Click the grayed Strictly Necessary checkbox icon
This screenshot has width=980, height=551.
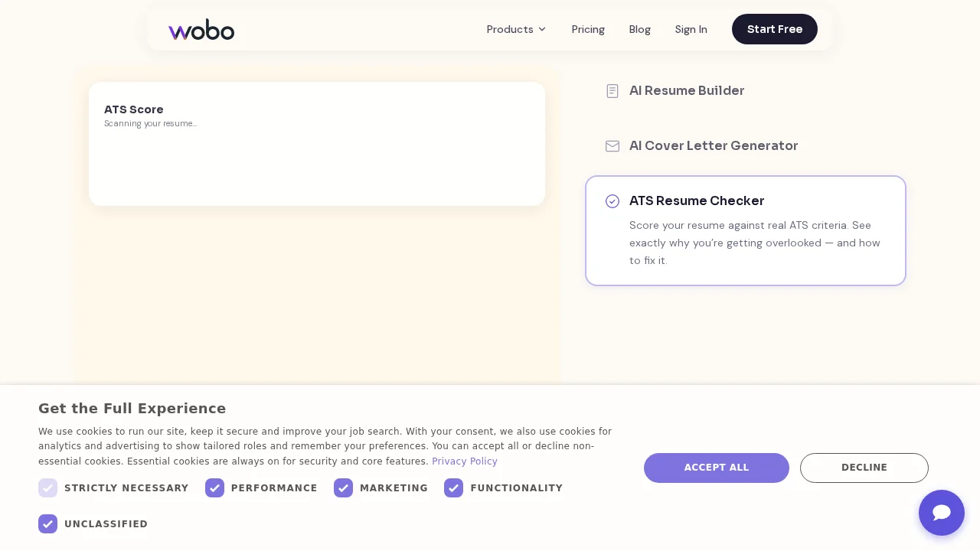tap(47, 487)
